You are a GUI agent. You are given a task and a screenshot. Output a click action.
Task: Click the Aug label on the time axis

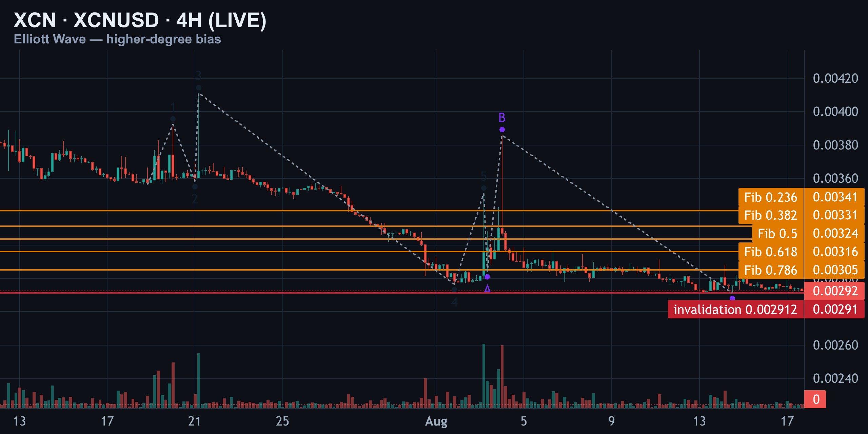pyautogui.click(x=436, y=421)
